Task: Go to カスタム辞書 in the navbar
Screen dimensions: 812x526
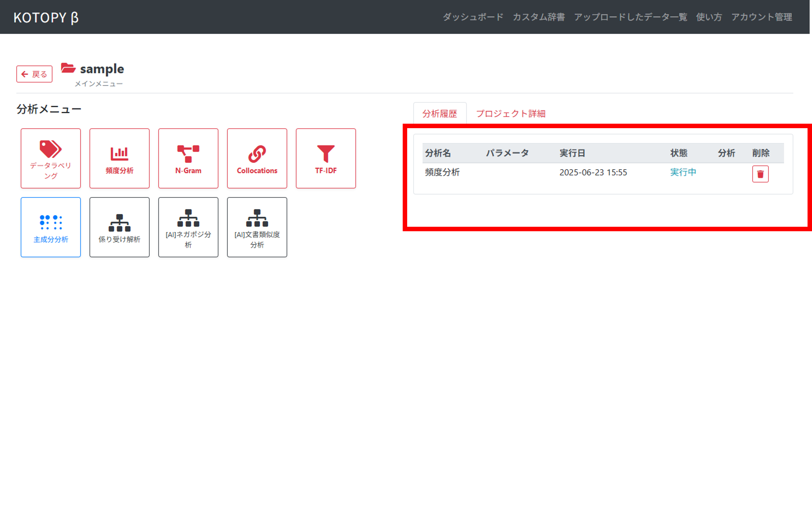Action: click(539, 17)
